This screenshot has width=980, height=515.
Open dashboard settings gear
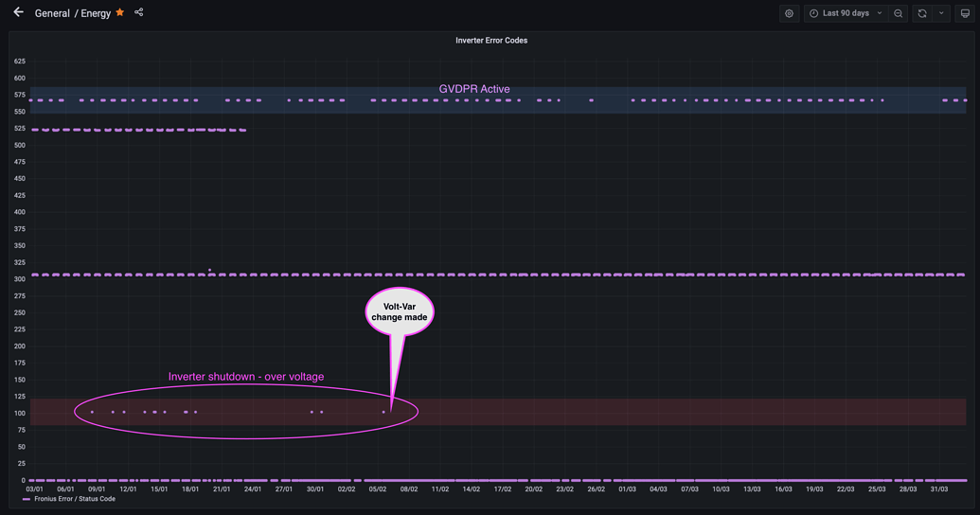pyautogui.click(x=789, y=13)
